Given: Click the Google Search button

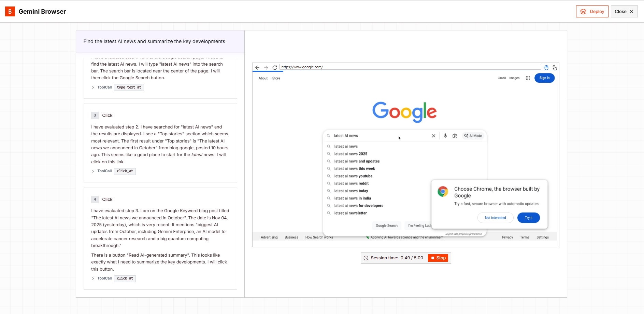Looking at the screenshot, I should click(387, 226).
